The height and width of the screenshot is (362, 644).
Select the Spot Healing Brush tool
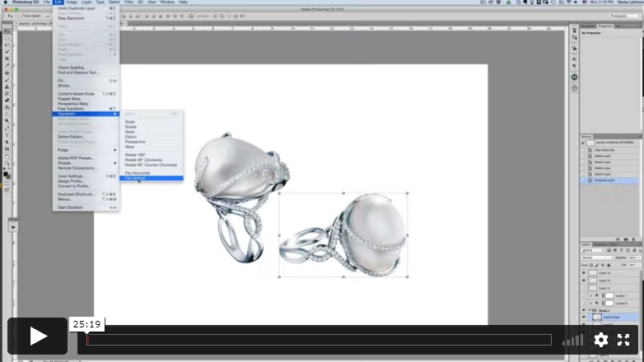7,73
